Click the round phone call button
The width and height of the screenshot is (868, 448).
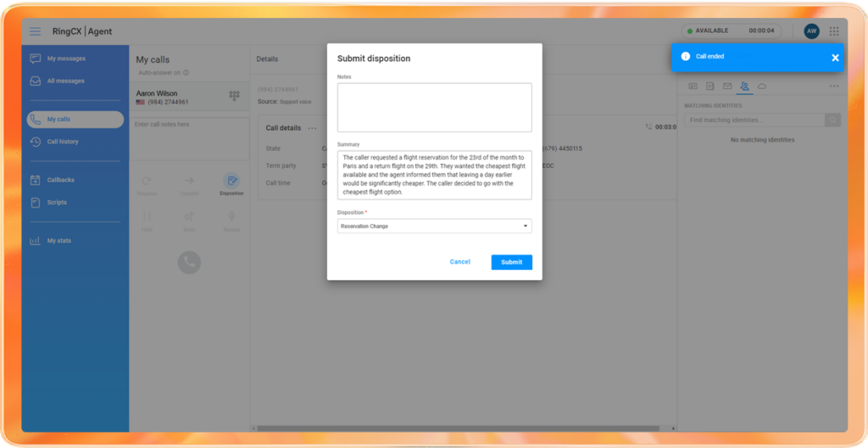(189, 262)
